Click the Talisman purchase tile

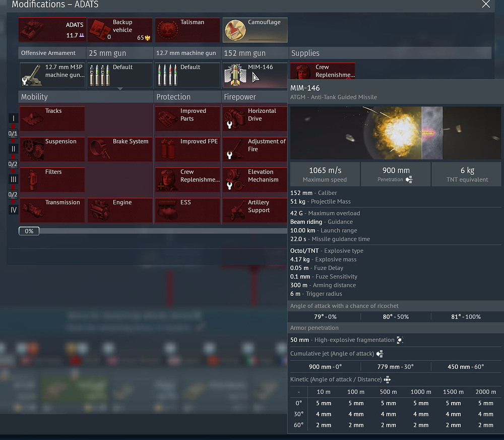(187, 30)
